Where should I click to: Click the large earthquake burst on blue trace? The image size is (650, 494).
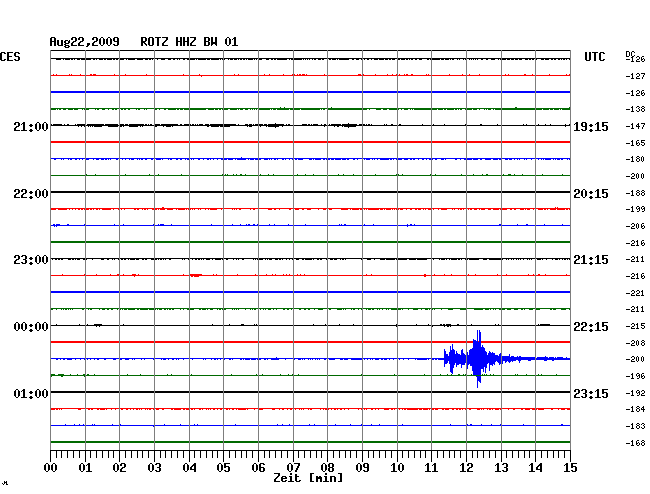click(x=477, y=359)
